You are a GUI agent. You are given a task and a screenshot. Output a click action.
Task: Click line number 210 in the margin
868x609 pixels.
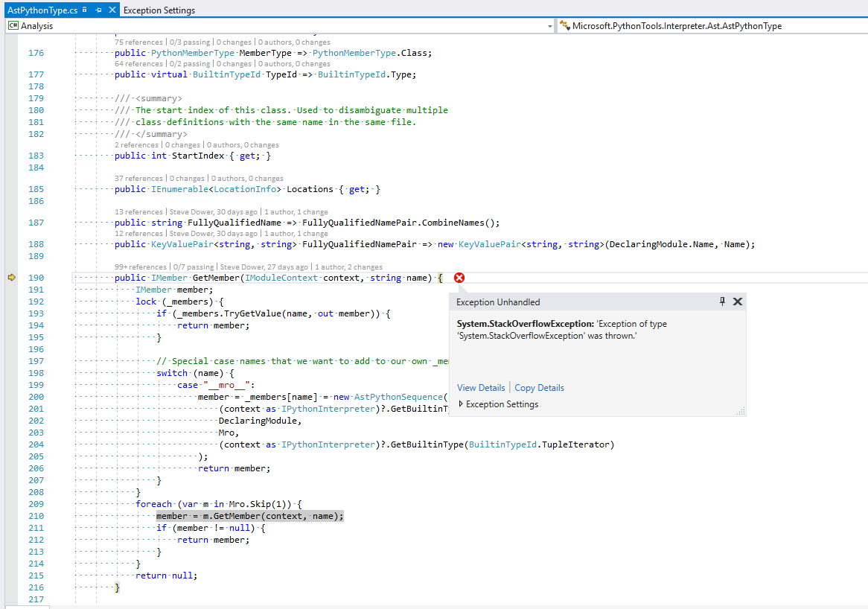tap(36, 516)
